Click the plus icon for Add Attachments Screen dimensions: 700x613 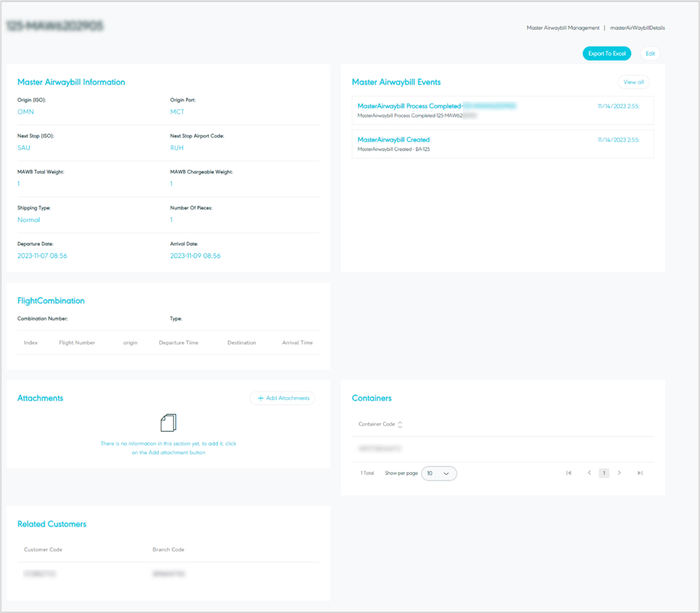click(x=261, y=398)
